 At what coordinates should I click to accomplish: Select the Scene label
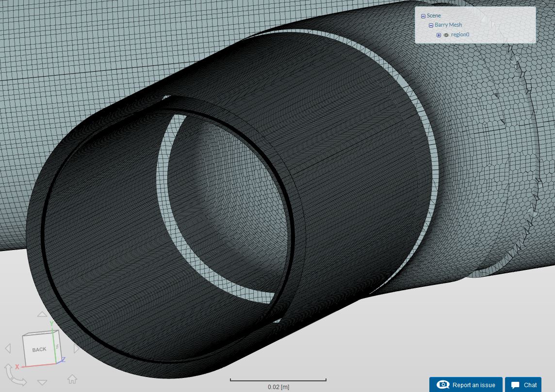(434, 16)
